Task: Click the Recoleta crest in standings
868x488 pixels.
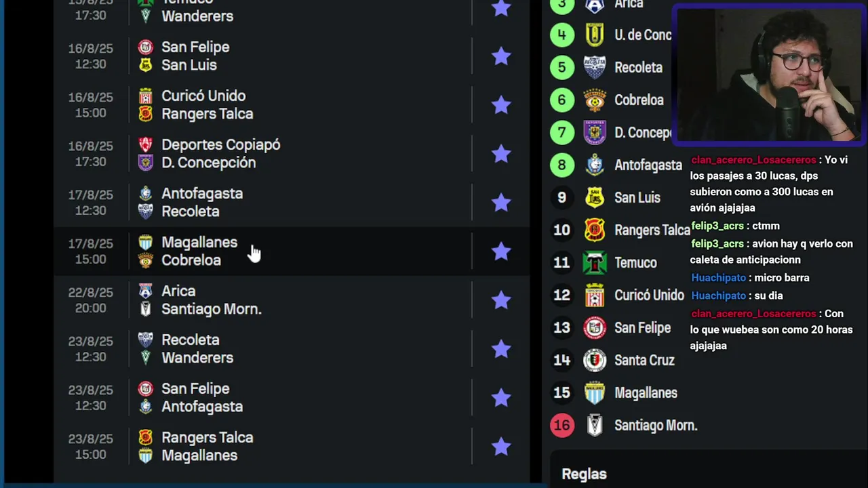Action: tap(595, 68)
